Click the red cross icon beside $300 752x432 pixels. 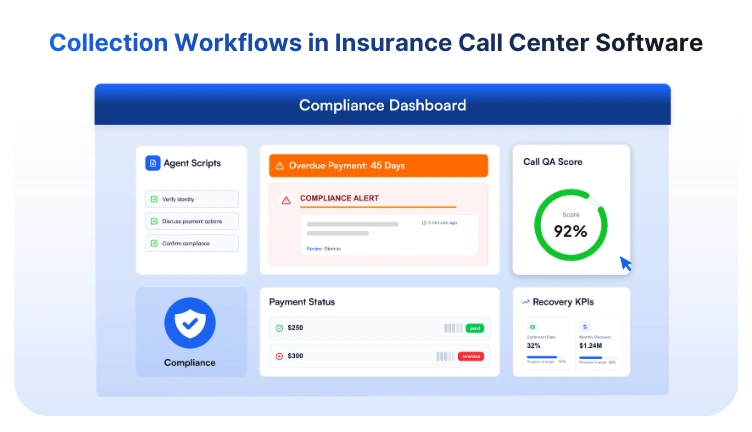pos(279,356)
